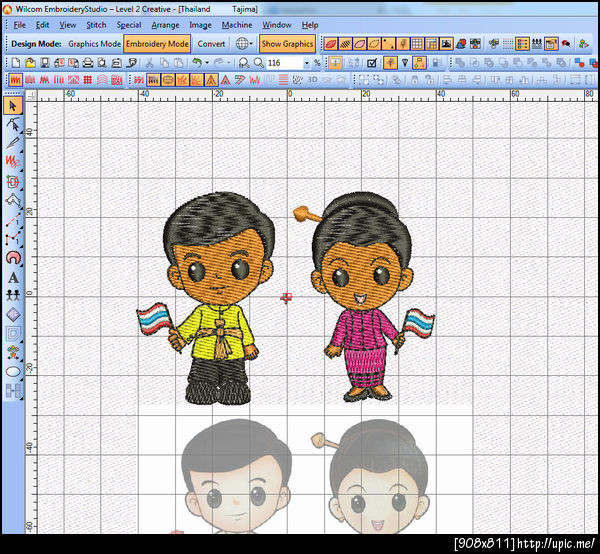Open the Undo history dropdown arrow
Image resolution: width=600 pixels, height=554 pixels.
coord(207,63)
